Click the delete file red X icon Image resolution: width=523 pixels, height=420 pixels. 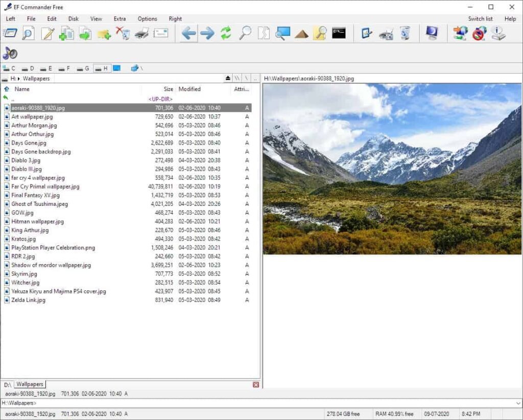click(123, 33)
